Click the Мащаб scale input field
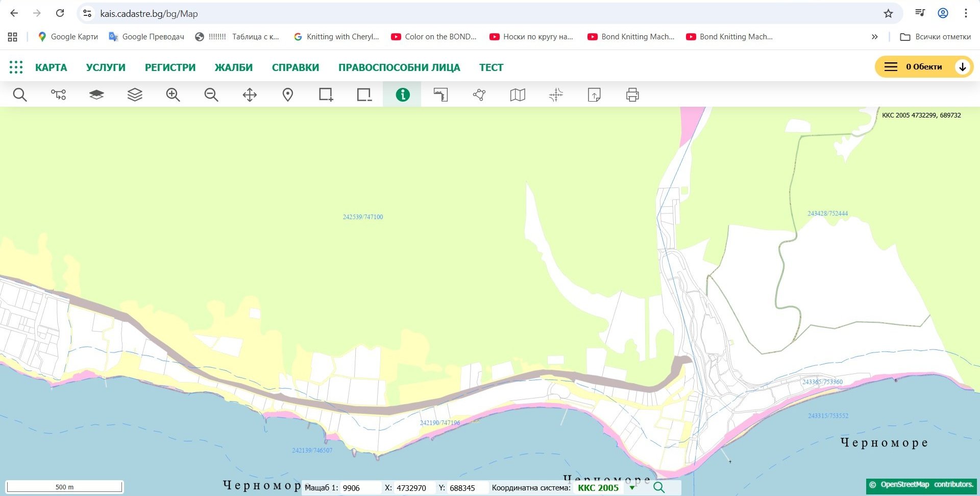The image size is (980, 496). point(360,488)
